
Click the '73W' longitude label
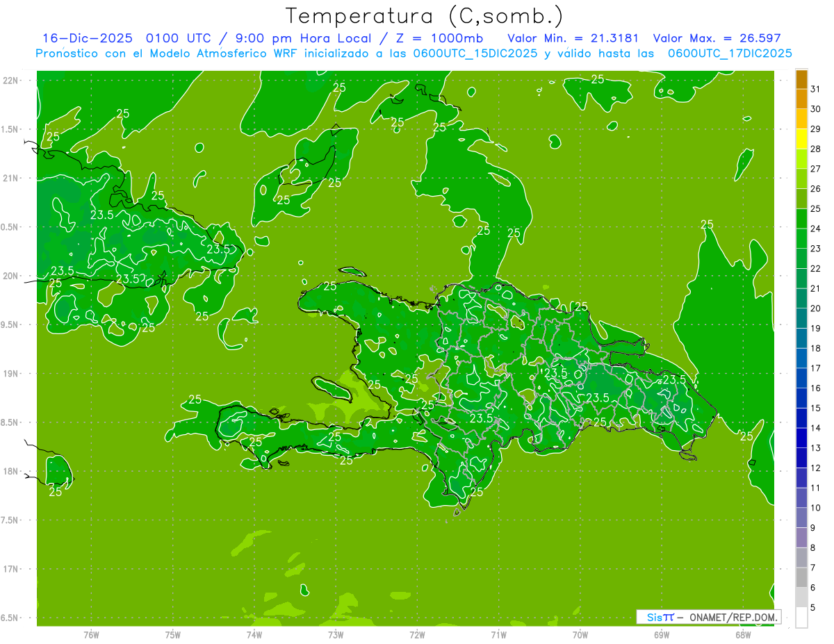point(336,634)
